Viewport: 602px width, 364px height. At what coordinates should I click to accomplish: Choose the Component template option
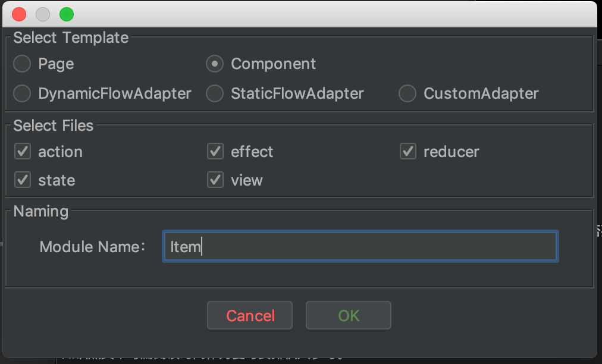tap(215, 64)
